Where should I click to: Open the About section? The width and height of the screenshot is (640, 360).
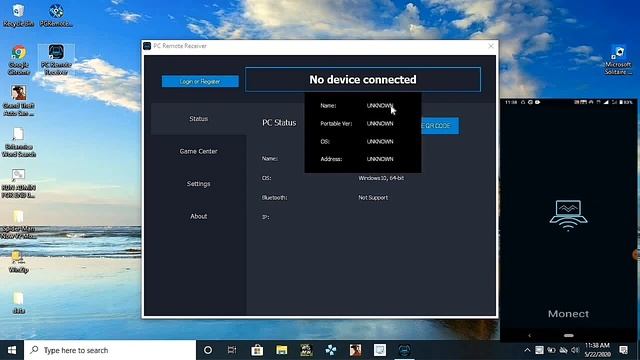[x=198, y=216]
